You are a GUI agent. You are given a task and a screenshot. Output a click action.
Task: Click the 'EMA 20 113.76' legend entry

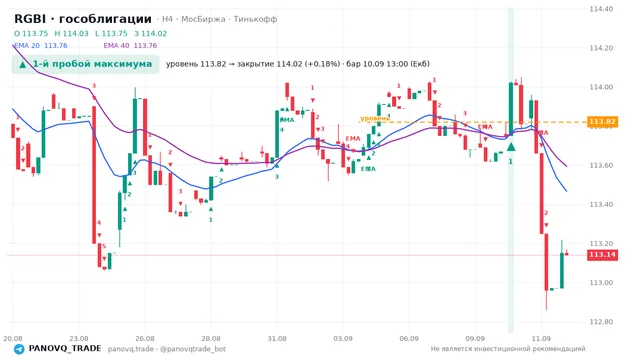point(41,45)
